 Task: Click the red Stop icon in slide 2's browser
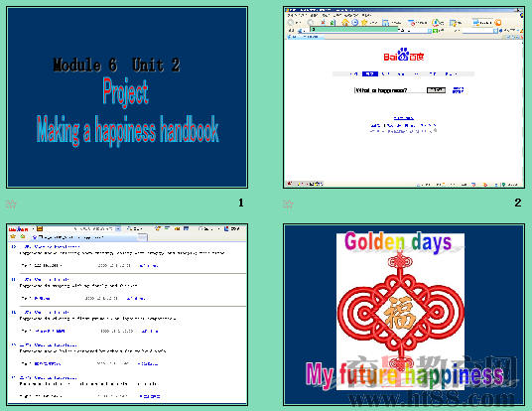pos(323,23)
